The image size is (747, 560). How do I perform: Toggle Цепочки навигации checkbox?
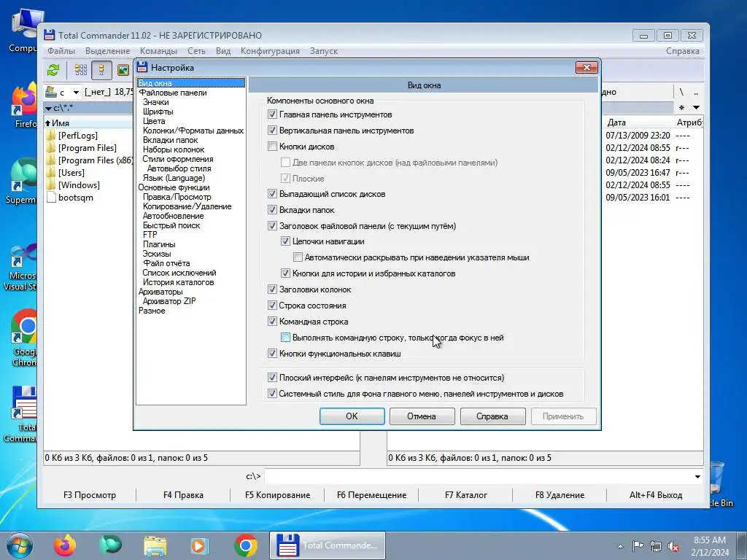coord(285,241)
